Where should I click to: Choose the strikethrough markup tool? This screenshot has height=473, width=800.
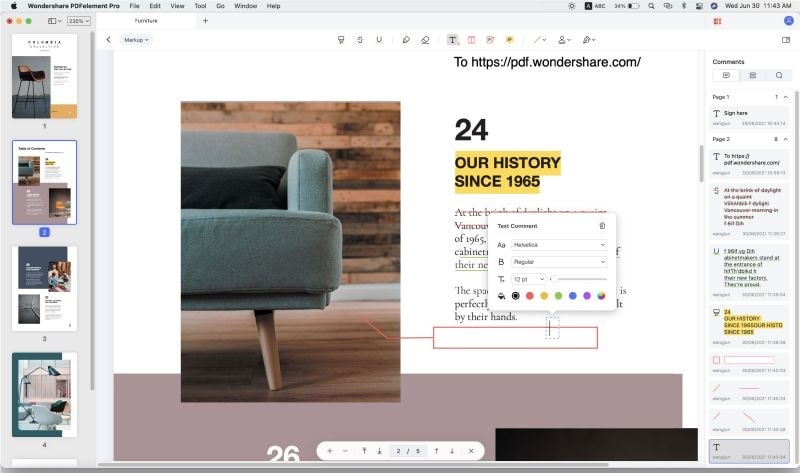tap(360, 40)
